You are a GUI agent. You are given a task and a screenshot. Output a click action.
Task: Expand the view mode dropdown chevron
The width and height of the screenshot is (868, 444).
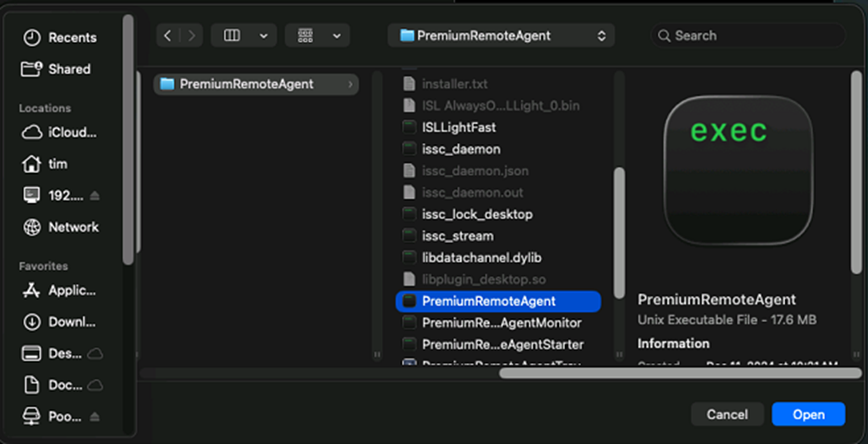click(263, 35)
